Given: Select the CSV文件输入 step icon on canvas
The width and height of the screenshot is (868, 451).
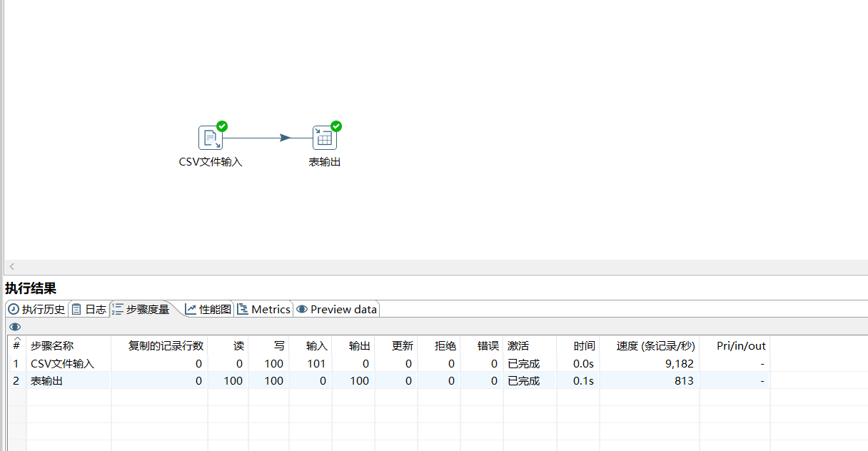Looking at the screenshot, I should 210,138.
